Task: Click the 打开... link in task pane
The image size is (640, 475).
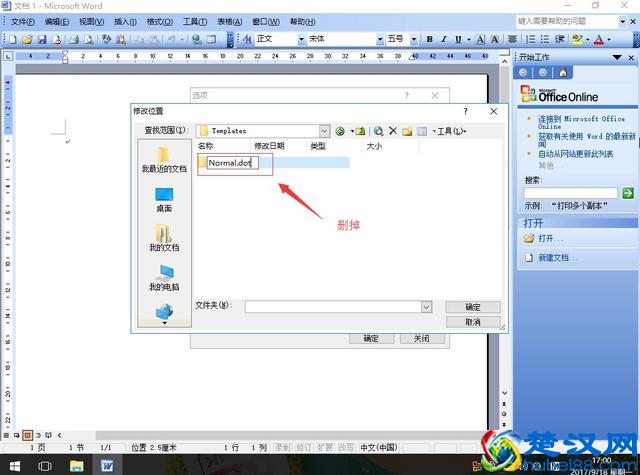Action: (550, 238)
